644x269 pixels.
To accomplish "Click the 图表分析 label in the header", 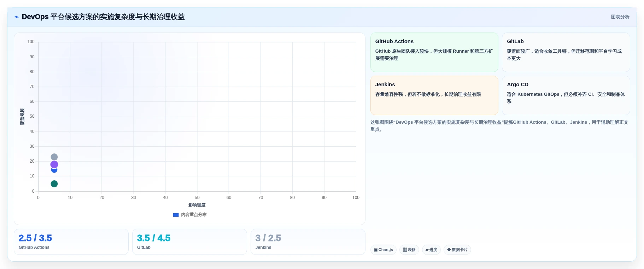I will tap(620, 17).
